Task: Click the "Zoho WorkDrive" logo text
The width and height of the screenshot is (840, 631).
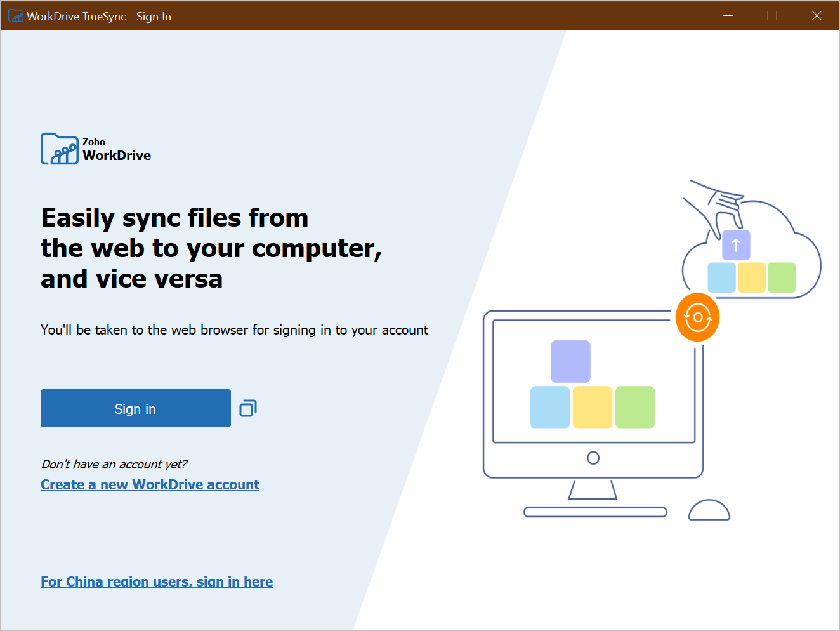Action: tap(117, 150)
